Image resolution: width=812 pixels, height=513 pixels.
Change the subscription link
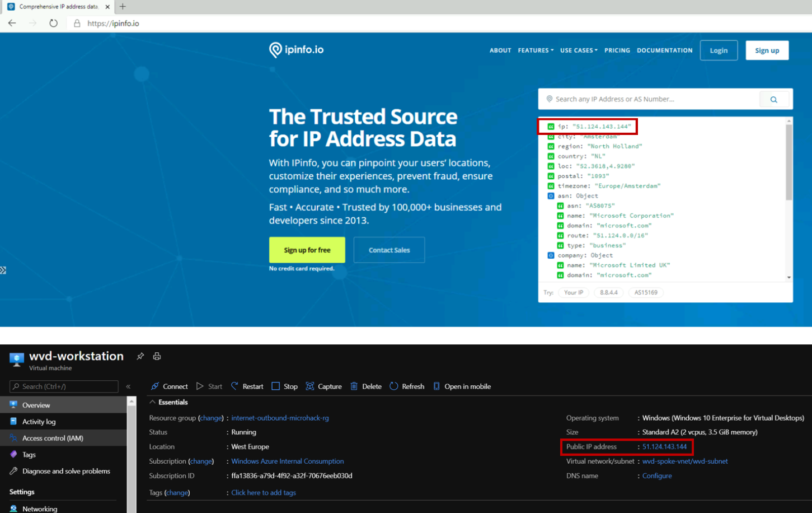click(x=201, y=461)
